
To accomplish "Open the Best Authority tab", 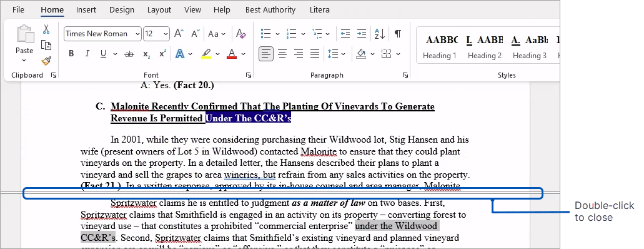I will tap(270, 10).
